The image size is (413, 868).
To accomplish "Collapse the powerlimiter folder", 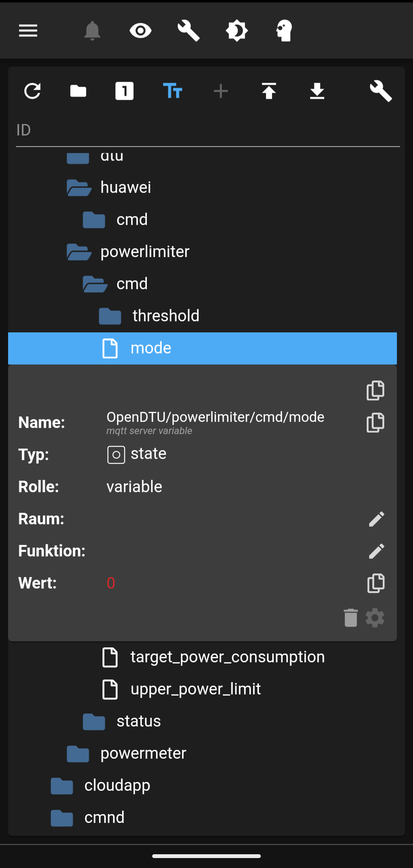I will pos(79,252).
